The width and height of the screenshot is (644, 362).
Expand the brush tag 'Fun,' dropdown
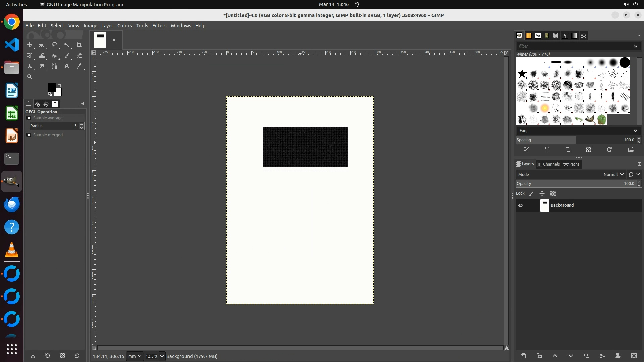coord(635,131)
